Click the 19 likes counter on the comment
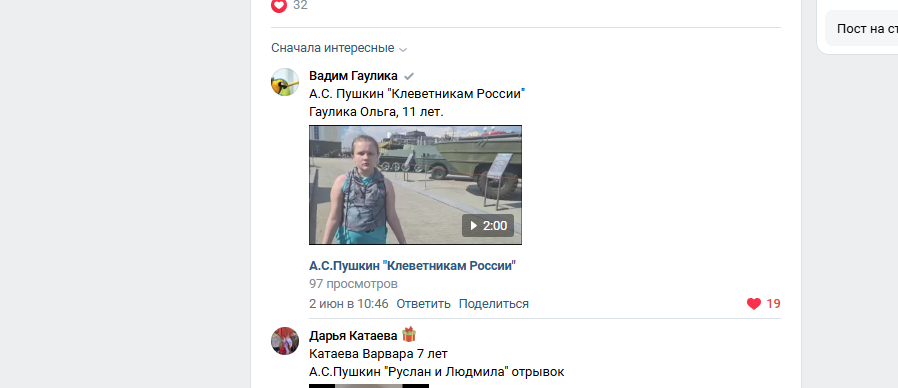 tap(774, 304)
